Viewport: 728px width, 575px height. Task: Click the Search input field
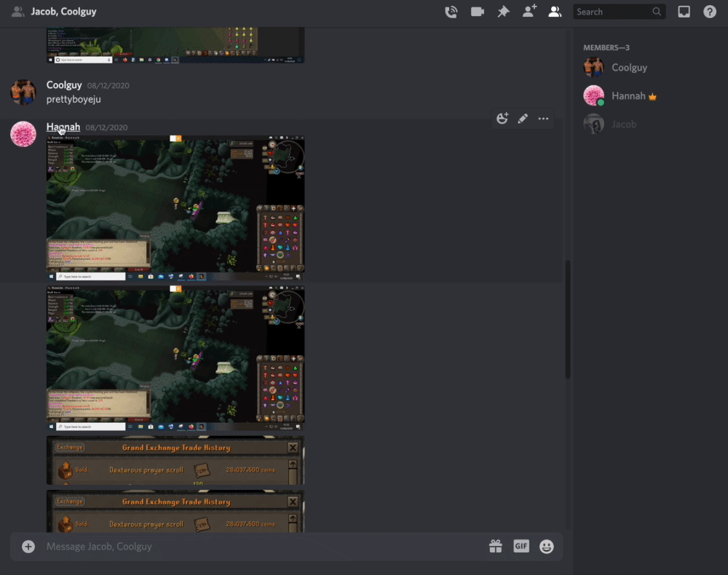619,12
